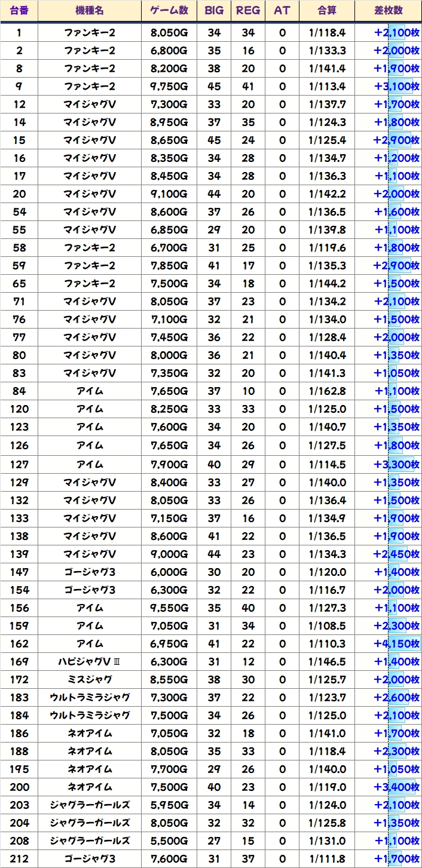Sort by the ゲーム数 column header
The width and height of the screenshot is (422, 868).
(169, 11)
